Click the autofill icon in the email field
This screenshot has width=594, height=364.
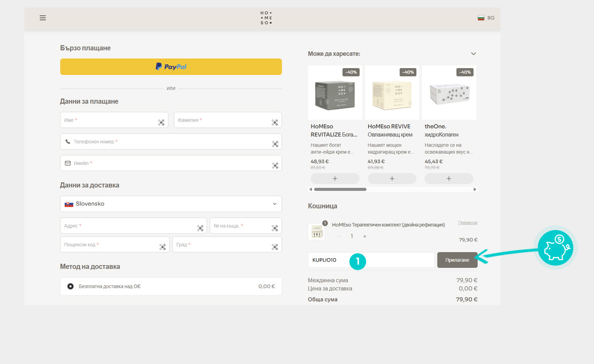275,165
